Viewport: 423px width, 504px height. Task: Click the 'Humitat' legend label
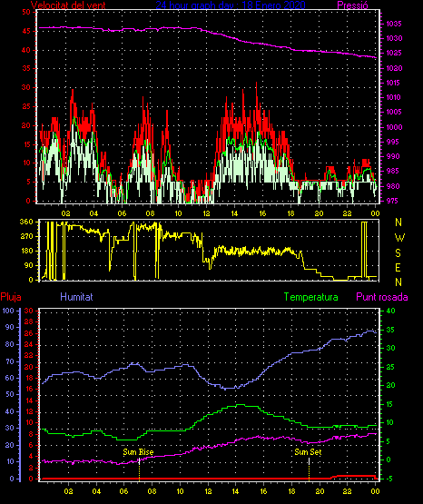[x=76, y=297]
